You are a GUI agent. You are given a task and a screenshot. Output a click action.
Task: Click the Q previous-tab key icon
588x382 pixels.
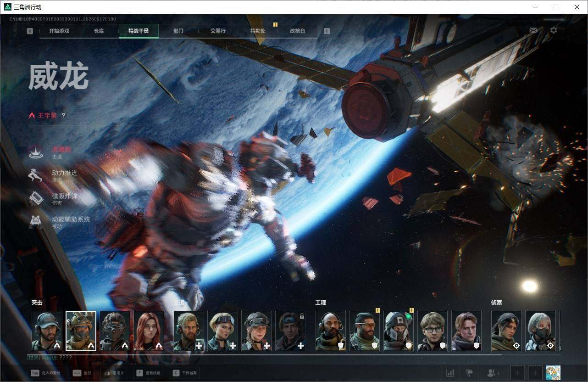(30, 31)
